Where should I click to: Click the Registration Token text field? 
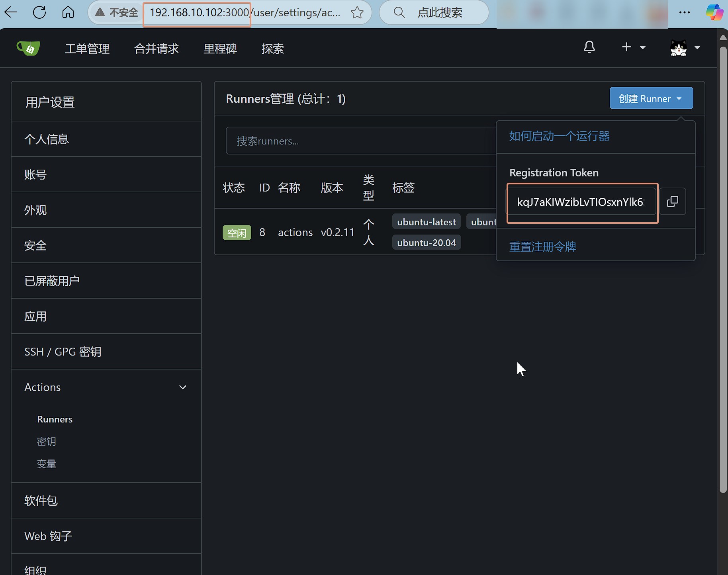pos(581,202)
